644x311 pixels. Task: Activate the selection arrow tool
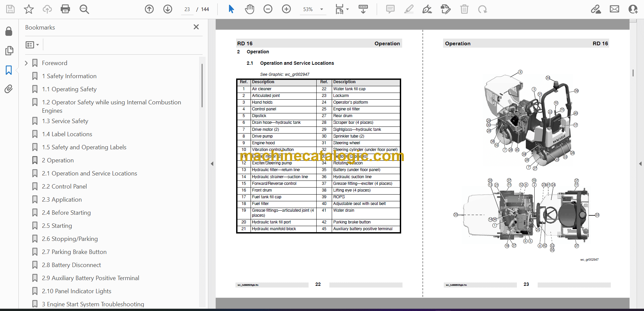coord(231,9)
